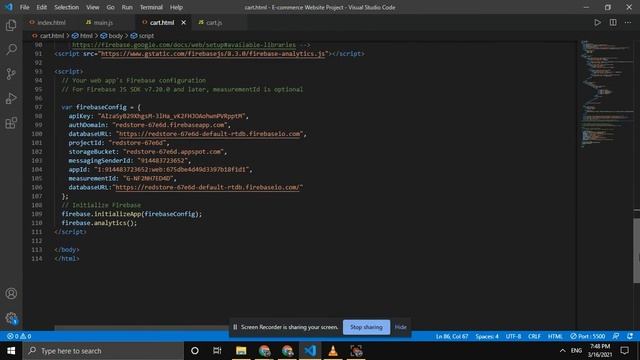Image resolution: width=640 pixels, height=360 pixels.
Task: Change the HTML language mode
Action: [555, 336]
